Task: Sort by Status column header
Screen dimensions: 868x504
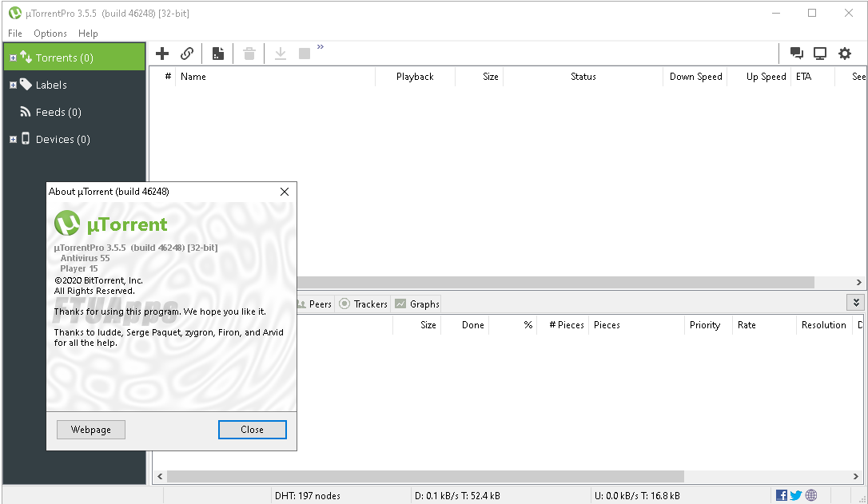Action: pyautogui.click(x=583, y=77)
